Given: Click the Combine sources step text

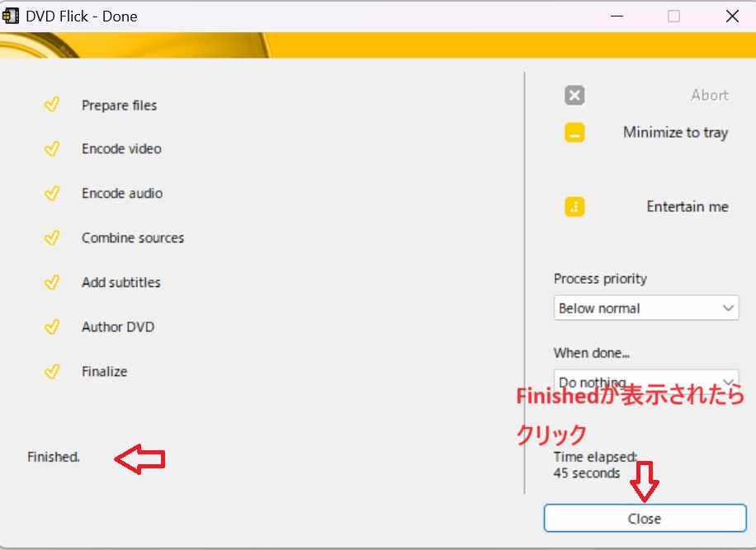Looking at the screenshot, I should [133, 237].
